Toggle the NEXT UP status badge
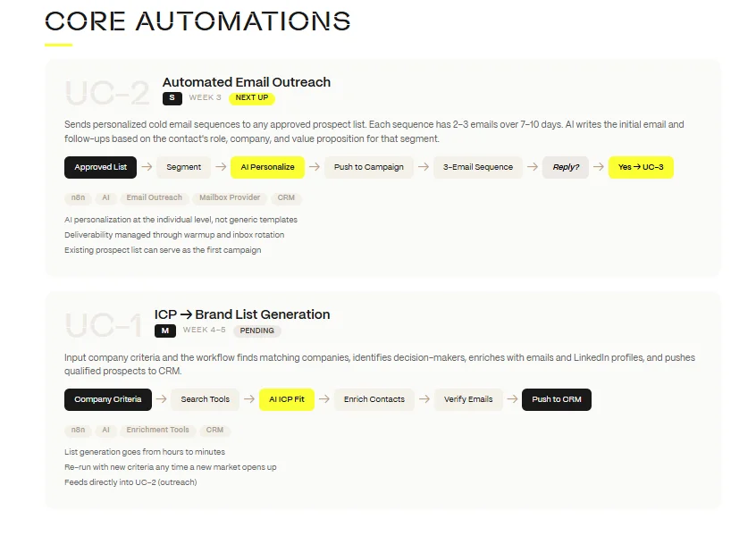 coord(251,97)
